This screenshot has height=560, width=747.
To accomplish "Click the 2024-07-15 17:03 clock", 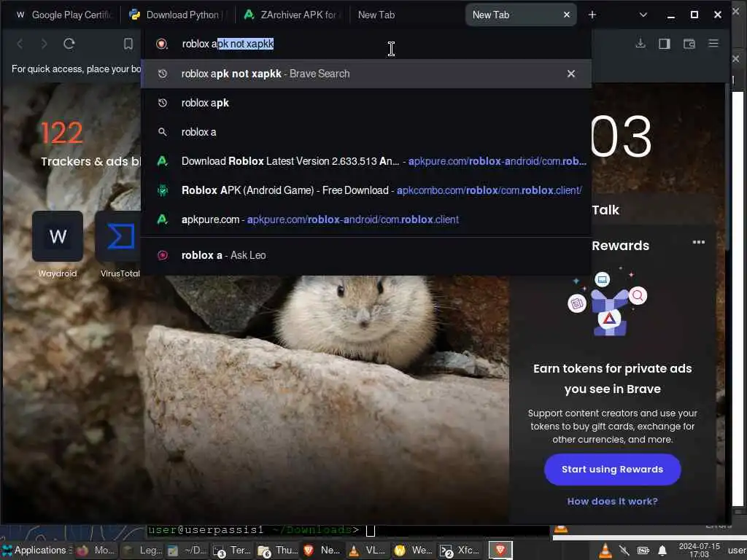I will coord(699,551).
